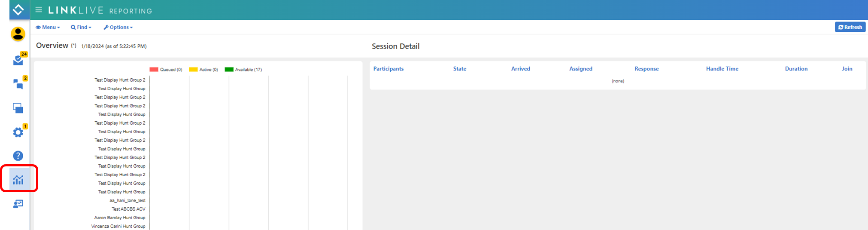Expand the Find dropdown
868x230 pixels.
point(81,27)
